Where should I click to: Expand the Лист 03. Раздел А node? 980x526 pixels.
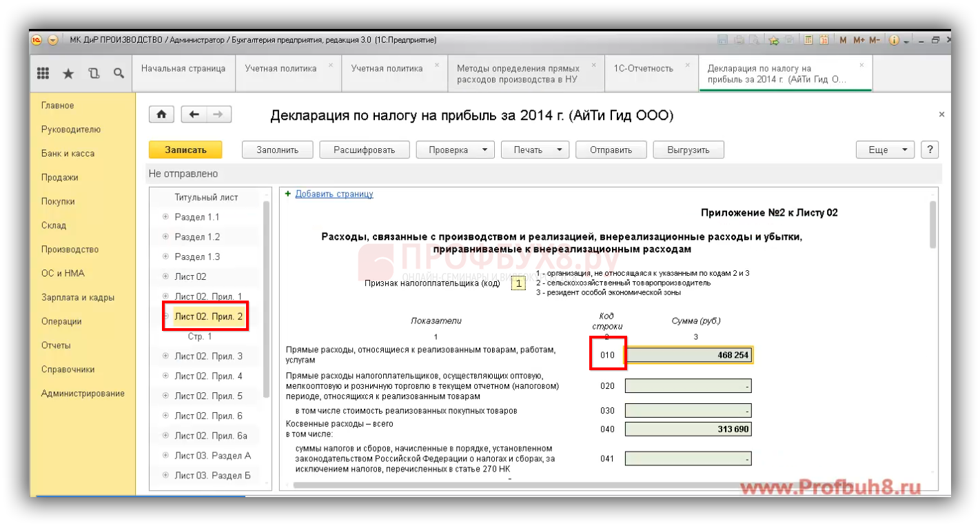(x=165, y=456)
